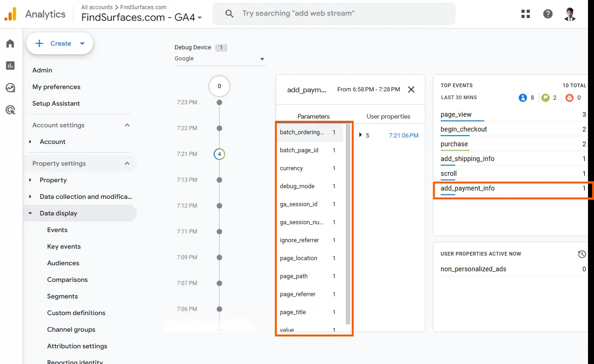This screenshot has height=364, width=594.
Task: Open the Reports bar chart icon
Action: 10,66
